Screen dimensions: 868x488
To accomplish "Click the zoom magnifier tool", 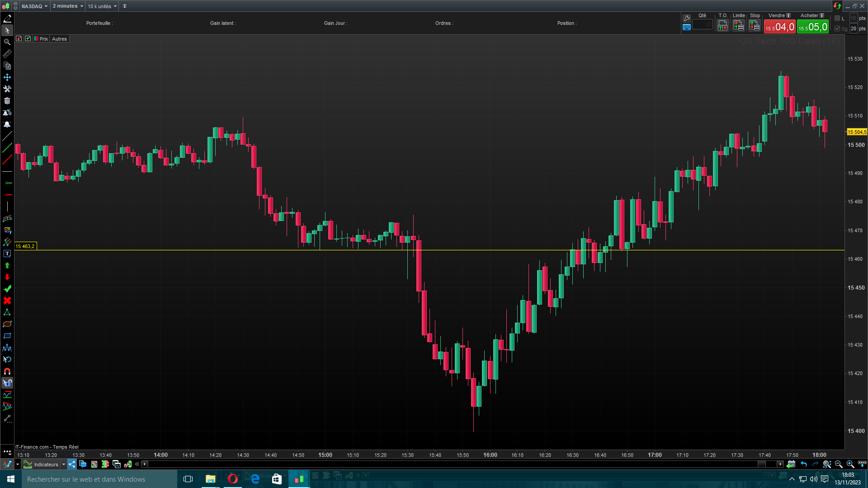I will pyautogui.click(x=7, y=42).
